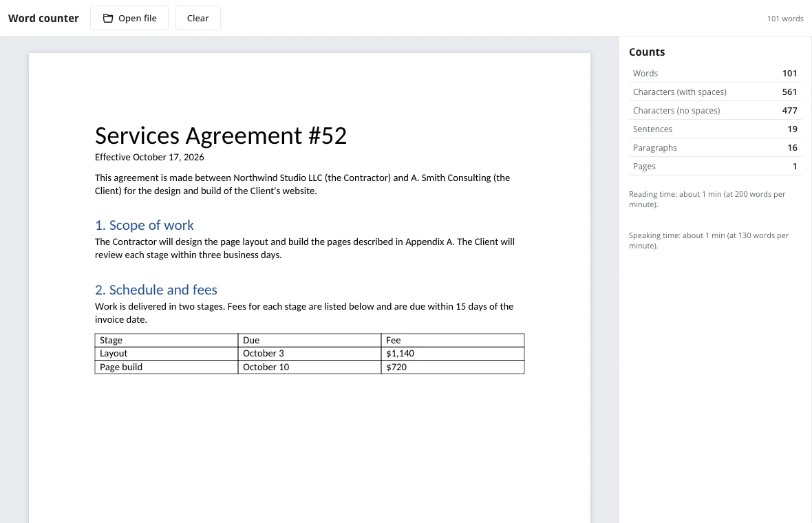Click the '2. Schedule and fees' heading

(156, 290)
